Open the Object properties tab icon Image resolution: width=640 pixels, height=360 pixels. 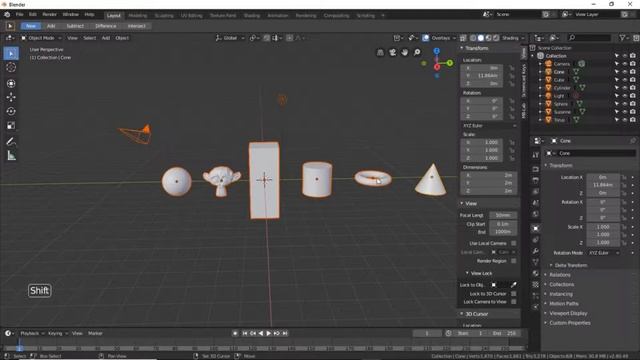pos(536,228)
